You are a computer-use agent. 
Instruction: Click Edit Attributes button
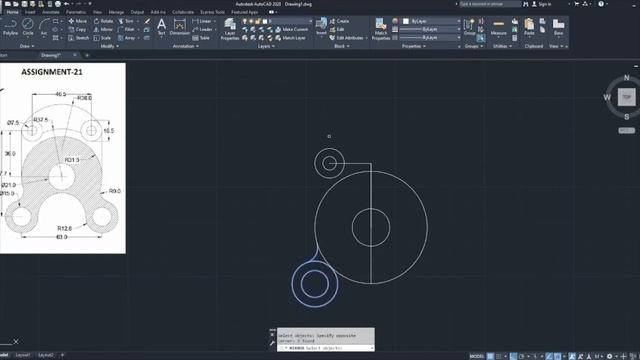pos(346,38)
